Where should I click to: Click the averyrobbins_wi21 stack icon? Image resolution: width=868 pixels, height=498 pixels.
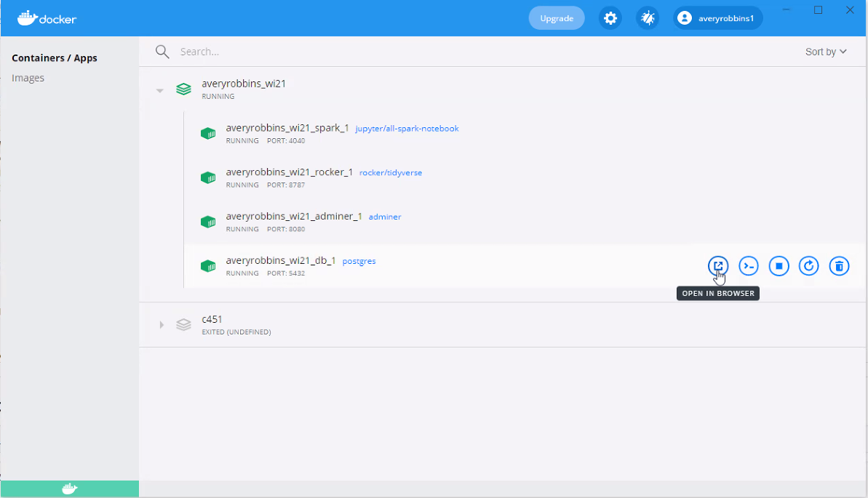click(x=184, y=89)
